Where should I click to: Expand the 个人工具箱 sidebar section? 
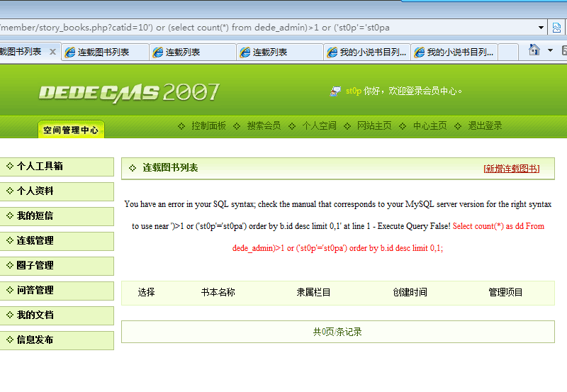coord(57,167)
